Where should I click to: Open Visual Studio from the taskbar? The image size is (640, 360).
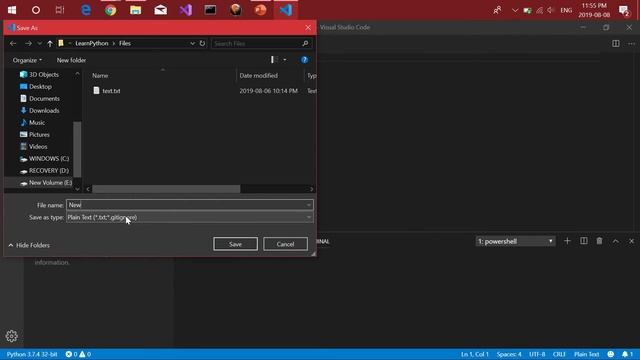[x=186, y=10]
